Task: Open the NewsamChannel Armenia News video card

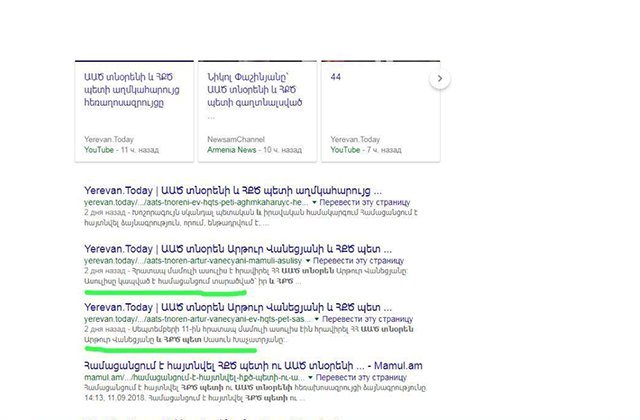Action: [256, 90]
